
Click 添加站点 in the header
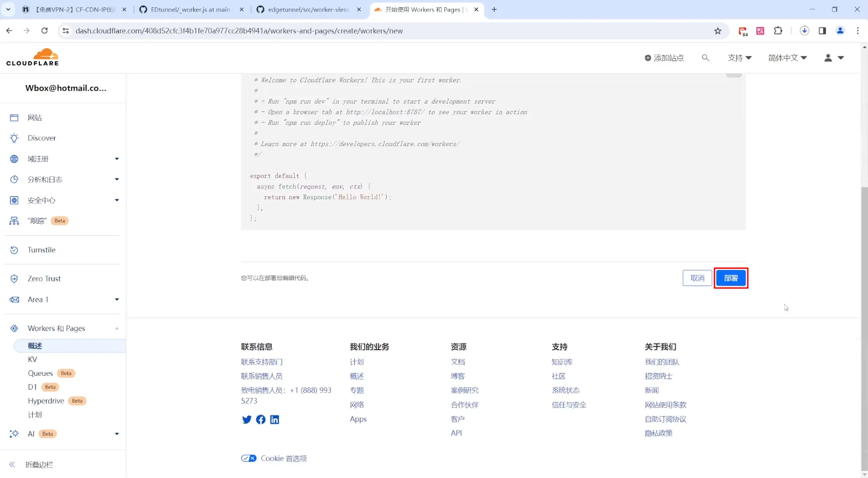[x=664, y=58]
